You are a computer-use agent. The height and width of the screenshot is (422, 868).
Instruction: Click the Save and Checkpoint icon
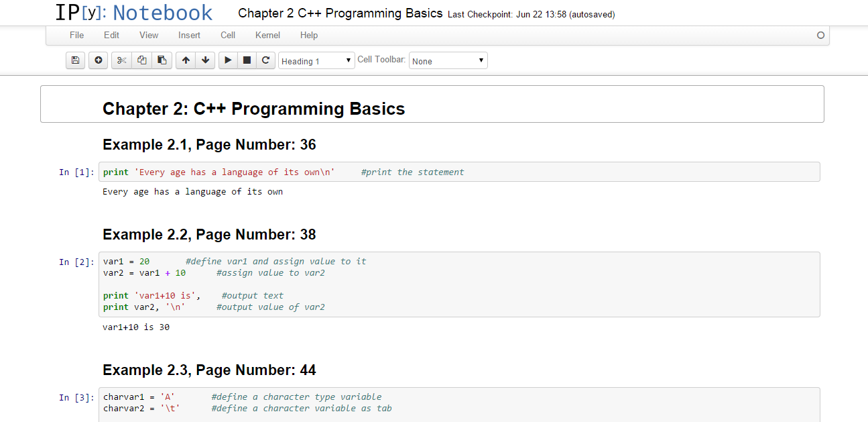click(75, 60)
